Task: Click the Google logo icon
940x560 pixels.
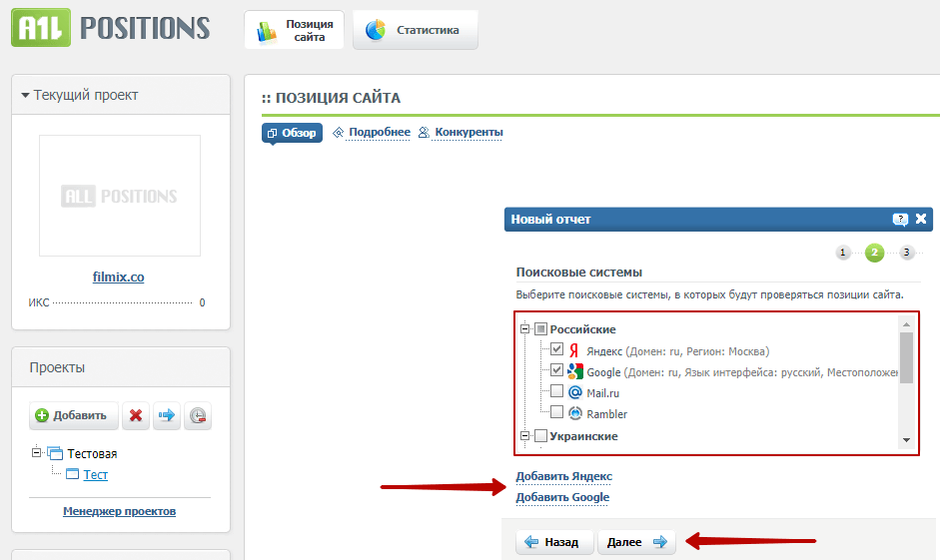Action: coord(575,371)
